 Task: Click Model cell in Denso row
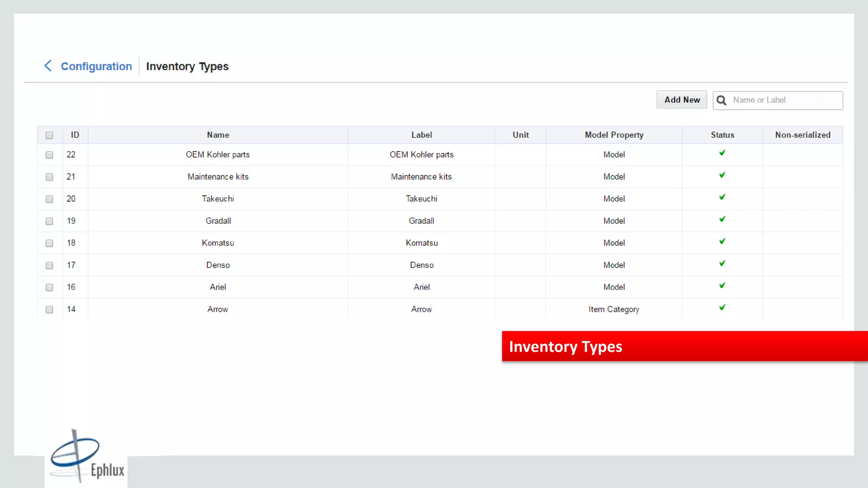(x=614, y=265)
